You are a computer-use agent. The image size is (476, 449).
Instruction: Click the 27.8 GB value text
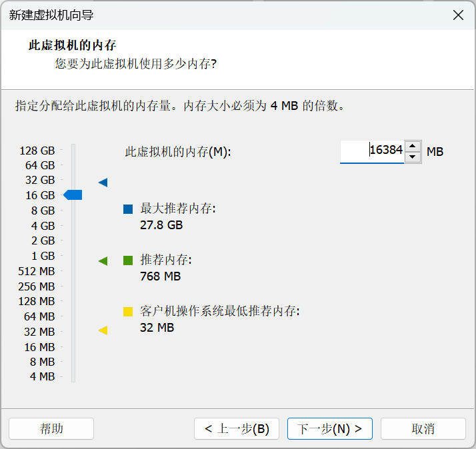click(x=161, y=225)
